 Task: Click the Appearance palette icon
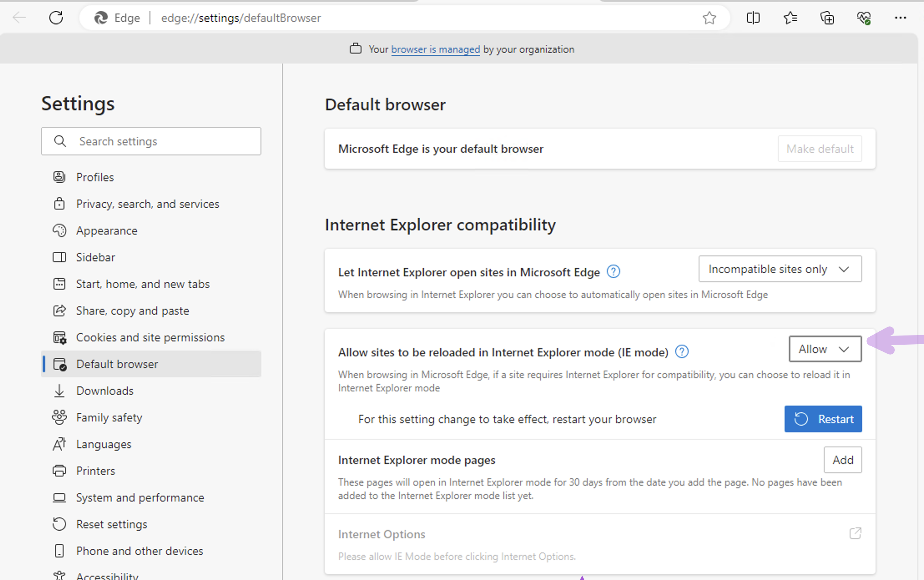(x=59, y=230)
